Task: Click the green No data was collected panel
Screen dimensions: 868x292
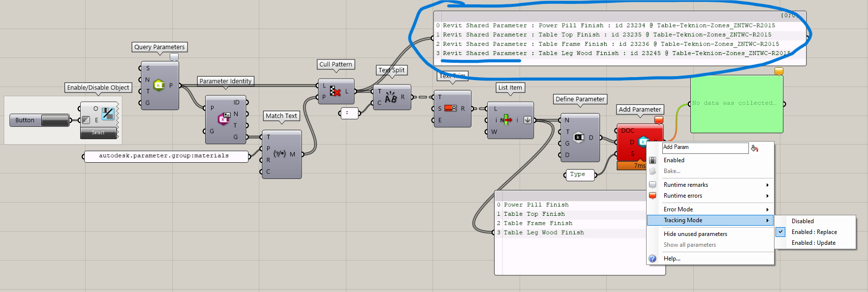Action: tap(737, 104)
